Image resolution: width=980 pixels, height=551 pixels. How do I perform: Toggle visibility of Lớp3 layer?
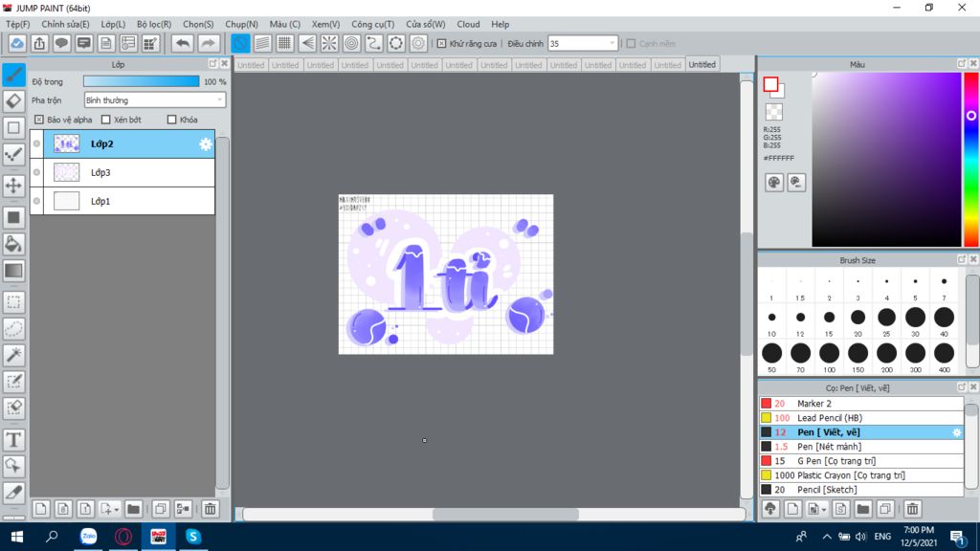(x=37, y=172)
